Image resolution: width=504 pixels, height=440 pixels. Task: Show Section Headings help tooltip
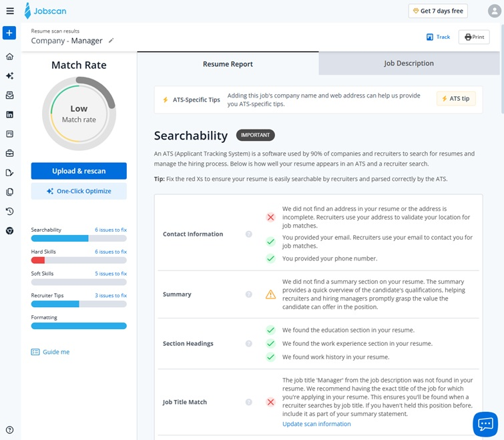pyautogui.click(x=249, y=344)
